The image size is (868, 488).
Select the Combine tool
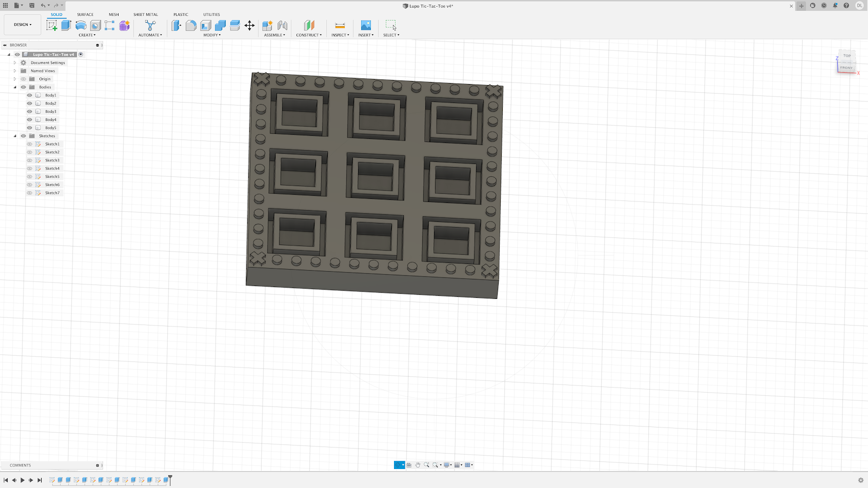click(x=220, y=26)
